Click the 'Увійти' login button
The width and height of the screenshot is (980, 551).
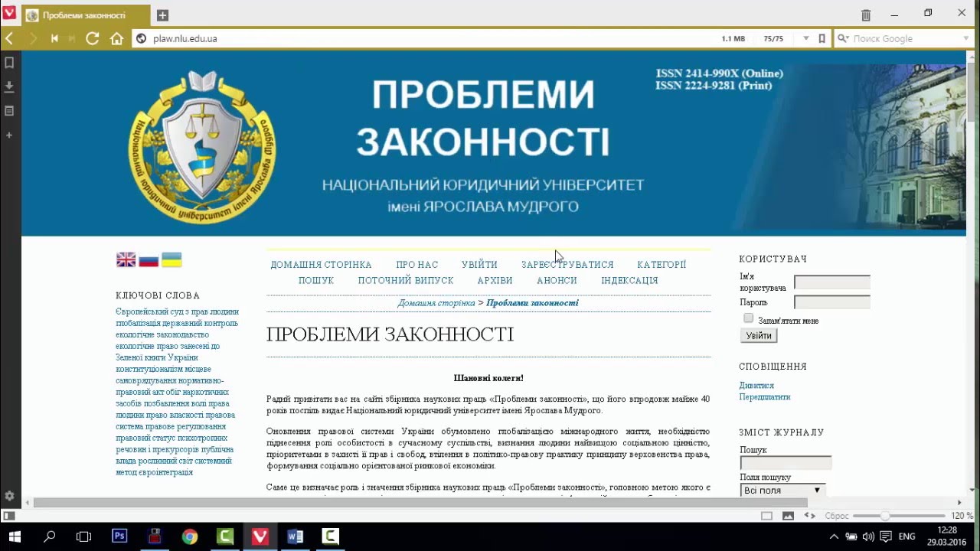tap(759, 335)
